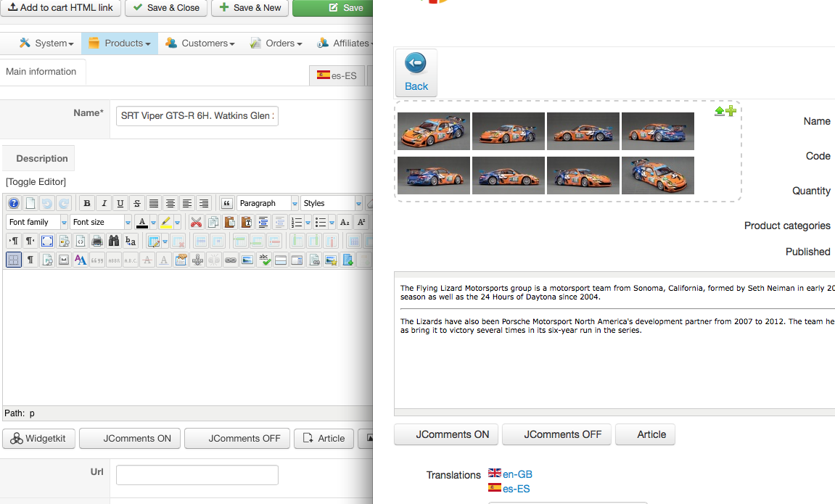Open the Font family dropdown
This screenshot has width=835, height=504.
(x=37, y=222)
